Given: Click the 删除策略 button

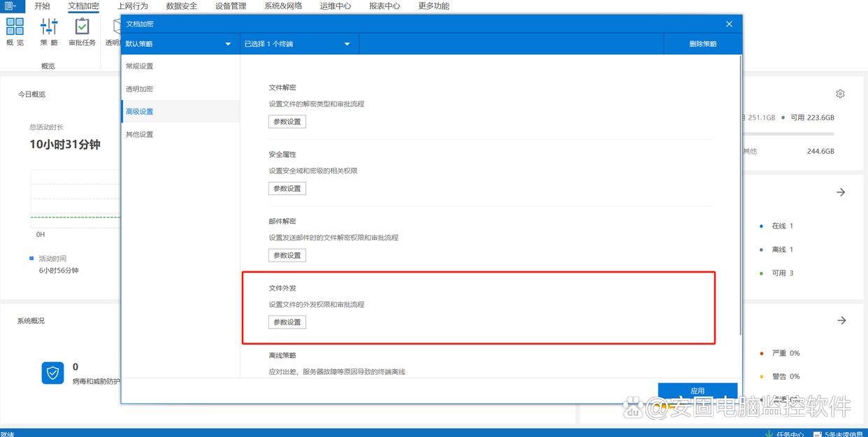Looking at the screenshot, I should point(702,44).
